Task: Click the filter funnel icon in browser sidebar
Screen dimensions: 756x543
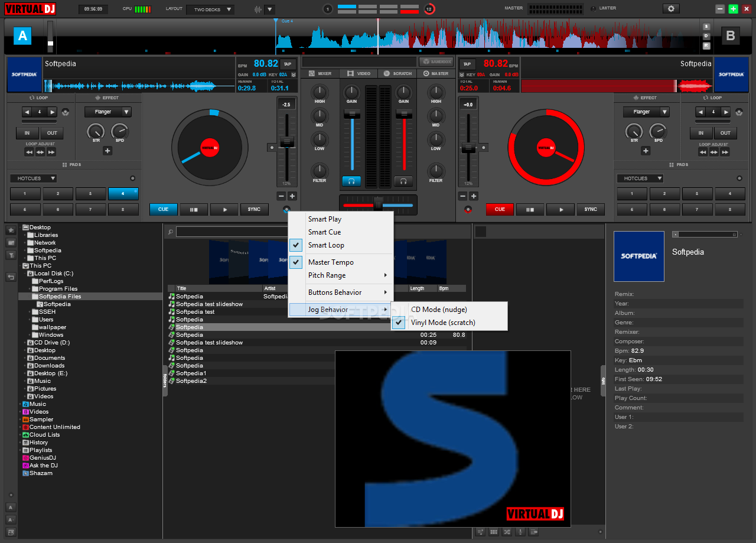Action: [x=11, y=255]
